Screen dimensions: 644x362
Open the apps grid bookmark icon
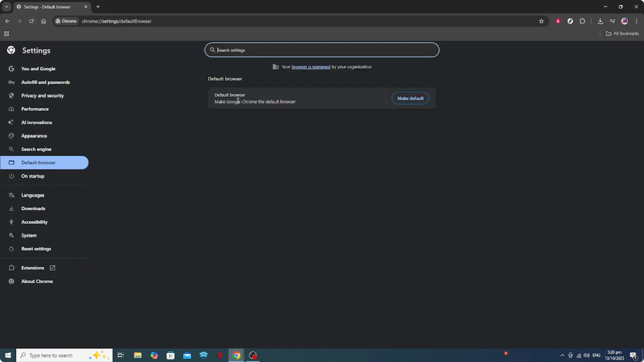click(7, 33)
